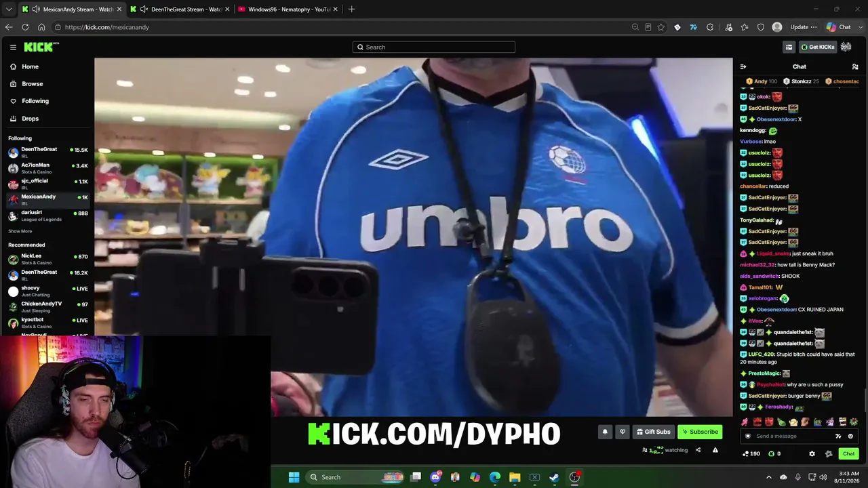Click the green Chat send button
This screenshot has height=488, width=868.
[848, 453]
